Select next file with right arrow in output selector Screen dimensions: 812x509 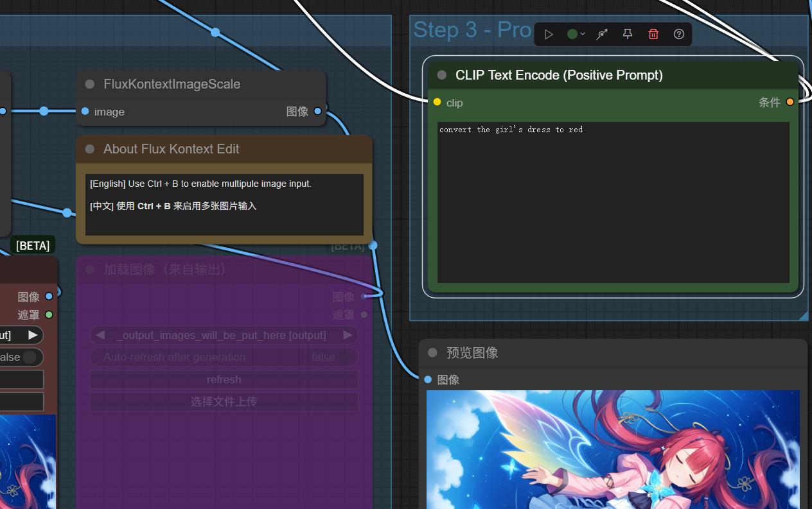pos(348,335)
